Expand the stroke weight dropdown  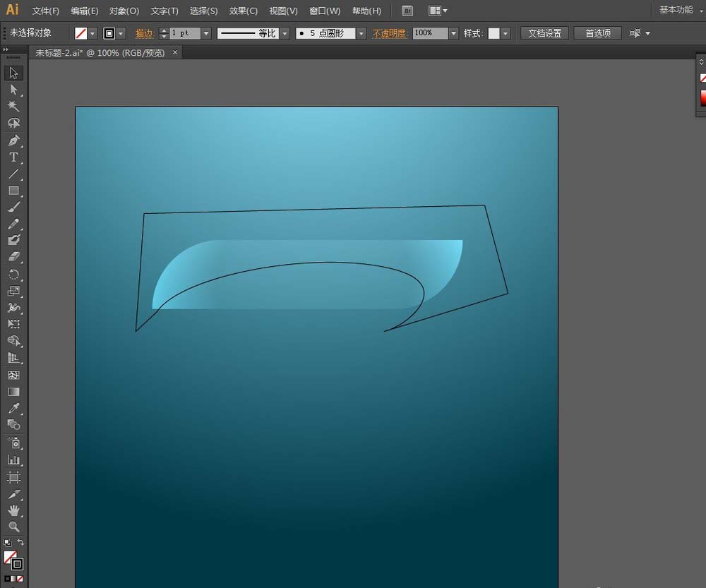[x=206, y=33]
